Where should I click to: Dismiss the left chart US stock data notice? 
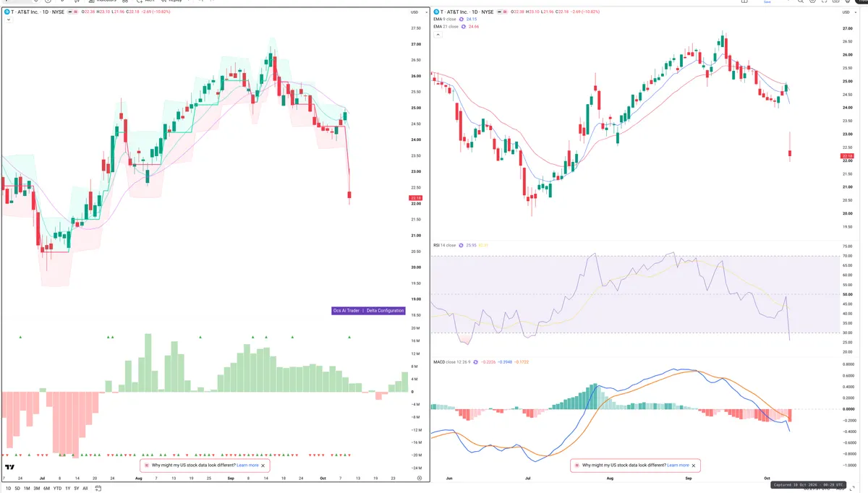click(263, 465)
